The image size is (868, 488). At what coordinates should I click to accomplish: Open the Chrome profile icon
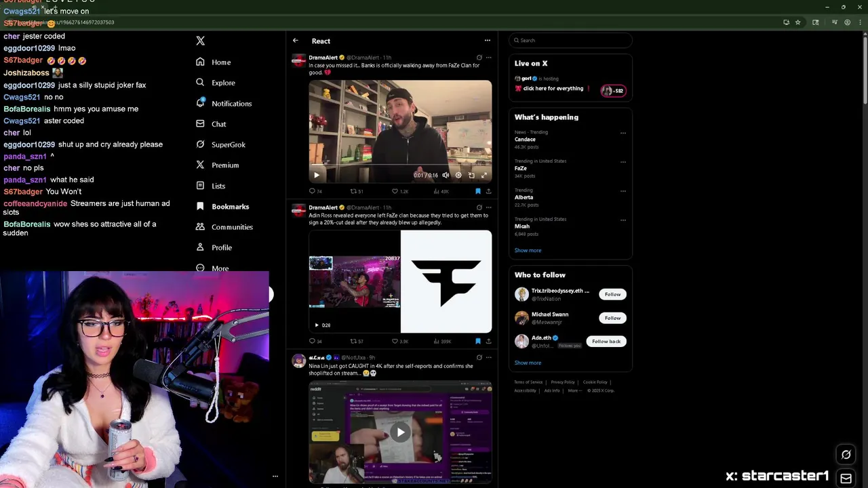click(x=847, y=22)
